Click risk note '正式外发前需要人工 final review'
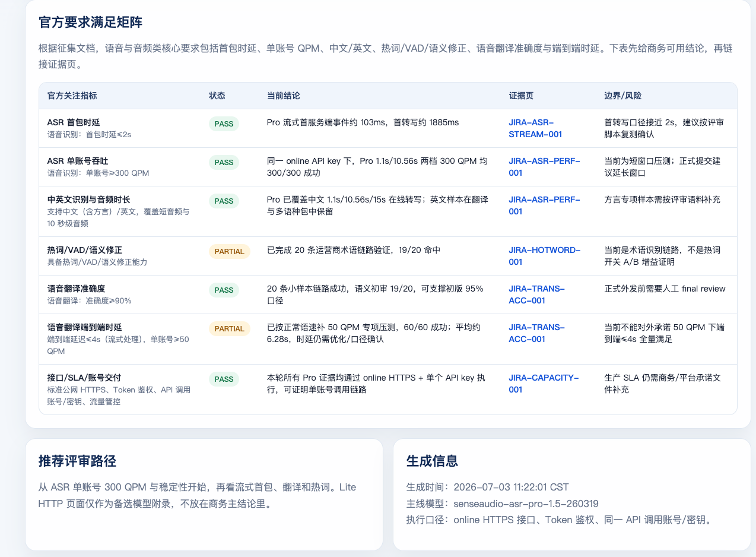This screenshot has width=756, height=557. tap(665, 289)
